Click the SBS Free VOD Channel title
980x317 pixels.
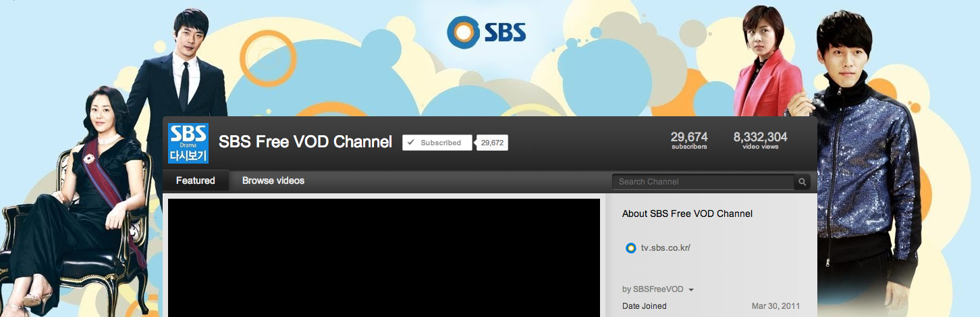click(305, 143)
